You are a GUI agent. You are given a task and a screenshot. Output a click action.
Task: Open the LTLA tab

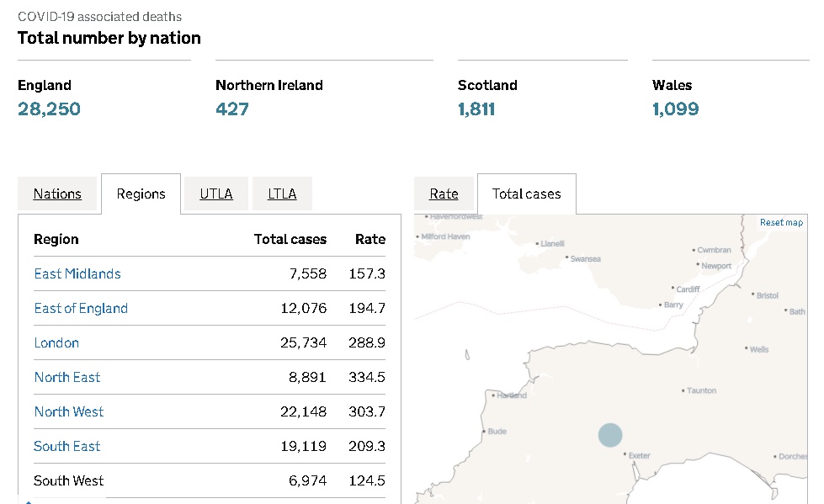(282, 194)
